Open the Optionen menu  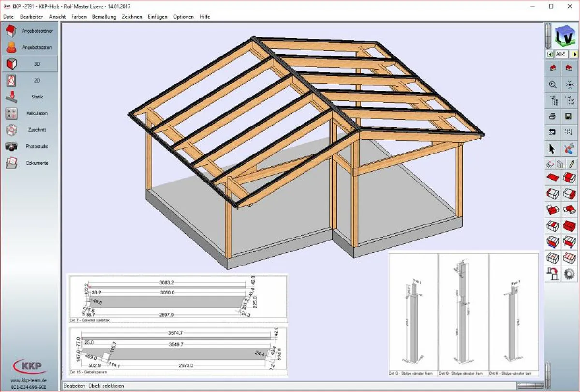[183, 16]
